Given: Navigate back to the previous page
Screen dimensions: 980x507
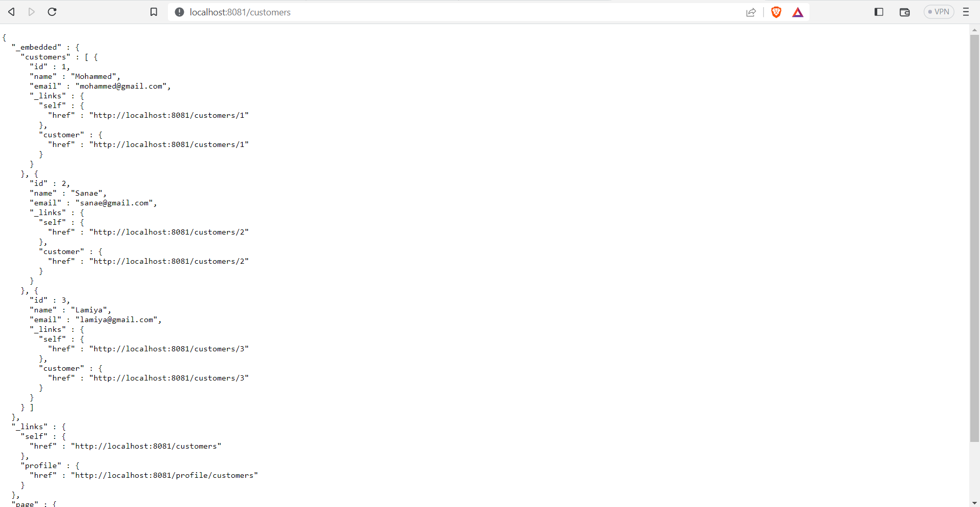Looking at the screenshot, I should (11, 12).
